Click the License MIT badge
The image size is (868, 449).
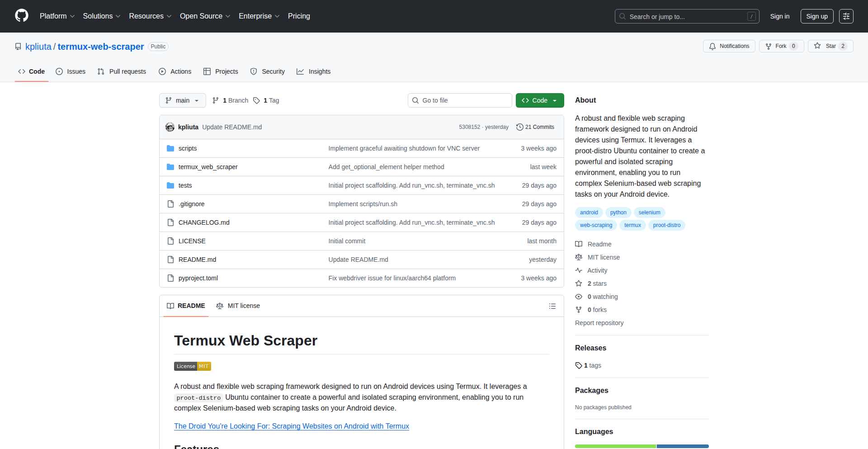192,366
